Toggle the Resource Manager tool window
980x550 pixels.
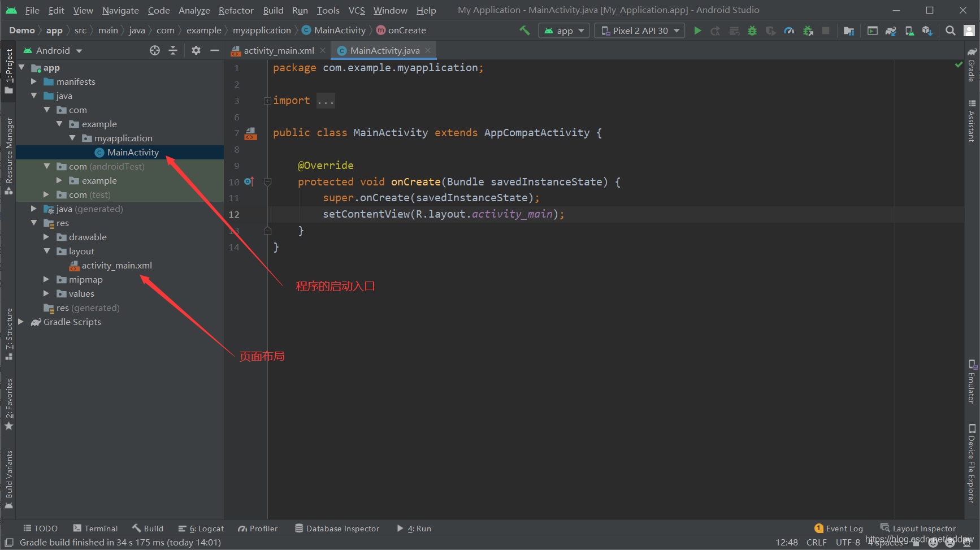point(8,157)
